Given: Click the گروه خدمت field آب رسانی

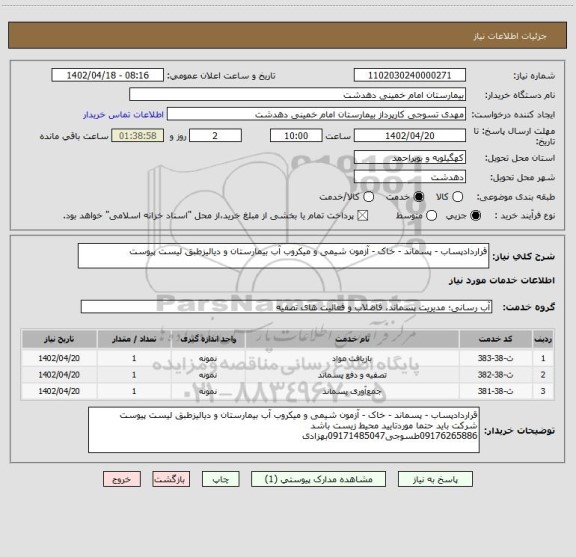Looking at the screenshot, I should [286, 307].
